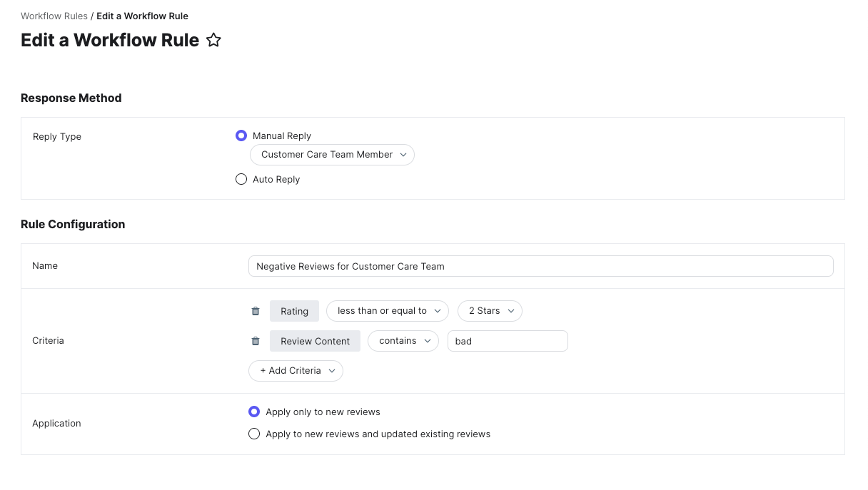The image size is (868, 490).
Task: Click the Edit a Workflow Rule breadcrumb
Action: pyautogui.click(x=142, y=16)
